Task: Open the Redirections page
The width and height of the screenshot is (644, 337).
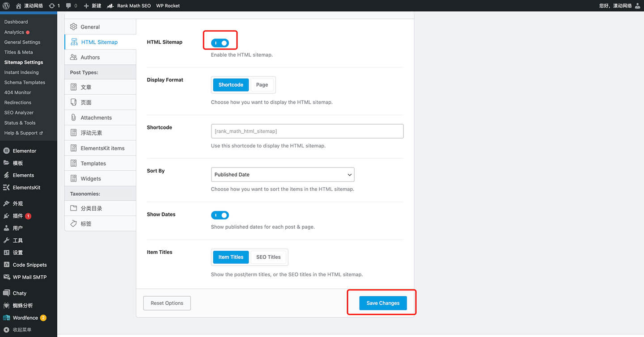Action: [18, 102]
